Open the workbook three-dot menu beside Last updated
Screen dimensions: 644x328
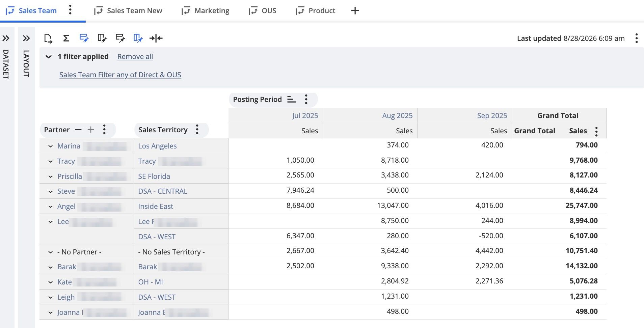click(636, 38)
